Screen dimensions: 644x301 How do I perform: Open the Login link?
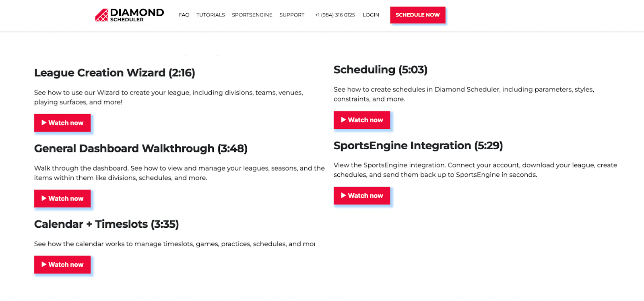(371, 15)
